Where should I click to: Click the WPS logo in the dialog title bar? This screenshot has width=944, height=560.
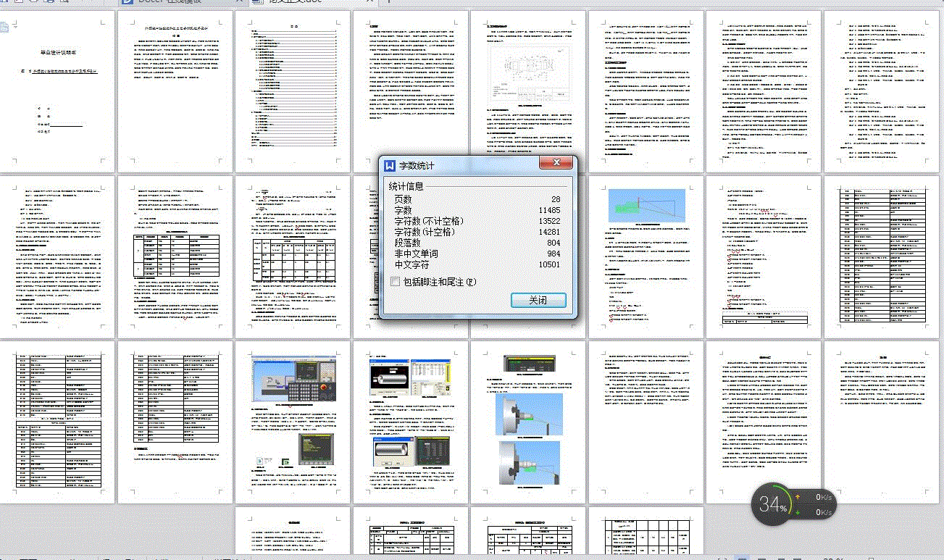coord(390,166)
